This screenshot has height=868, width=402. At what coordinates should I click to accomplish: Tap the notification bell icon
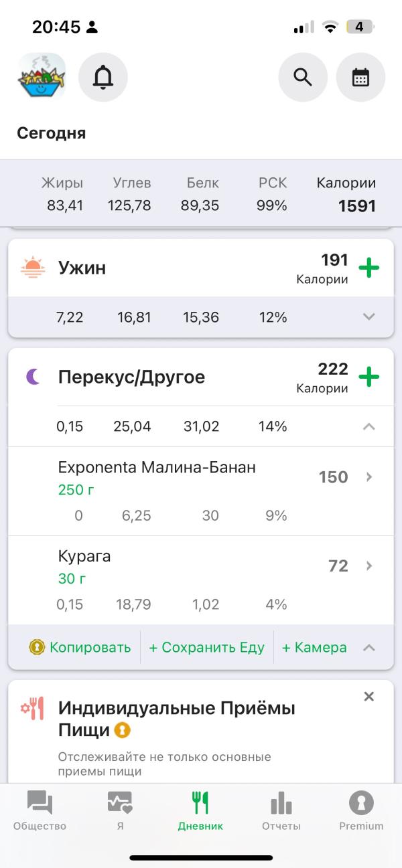point(103,78)
